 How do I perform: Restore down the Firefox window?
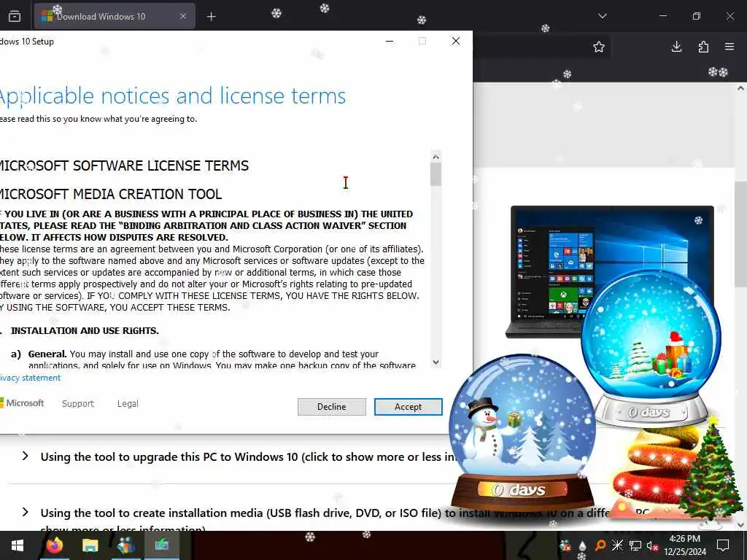pyautogui.click(x=696, y=16)
